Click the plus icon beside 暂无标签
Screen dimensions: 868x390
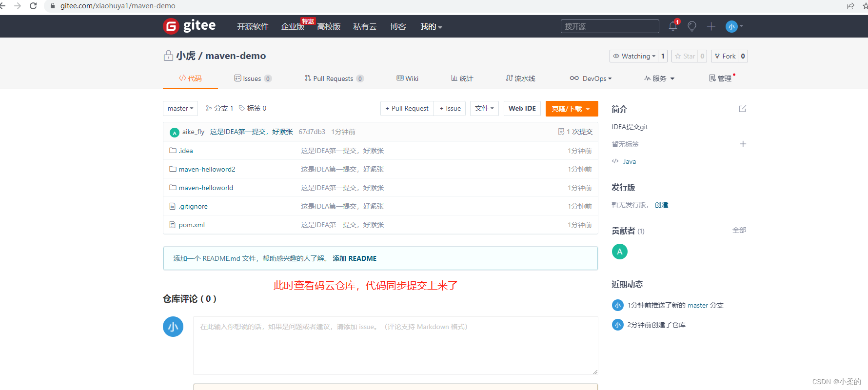743,144
